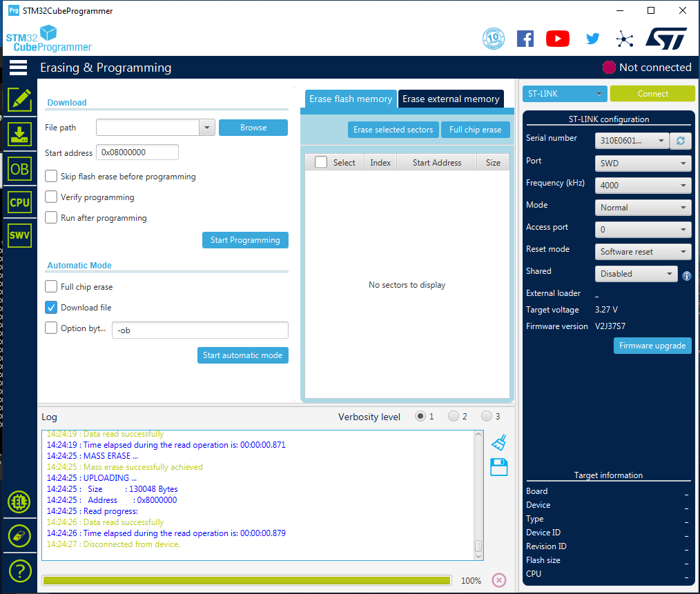Toggle the Select all sectors checkbox
Image resolution: width=700 pixels, height=594 pixels.
[321, 162]
